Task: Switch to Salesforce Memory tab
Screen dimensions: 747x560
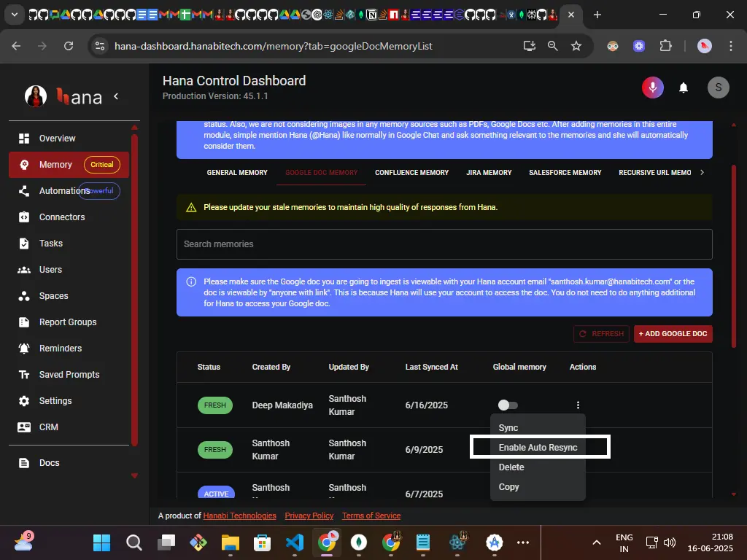Action: point(565,172)
